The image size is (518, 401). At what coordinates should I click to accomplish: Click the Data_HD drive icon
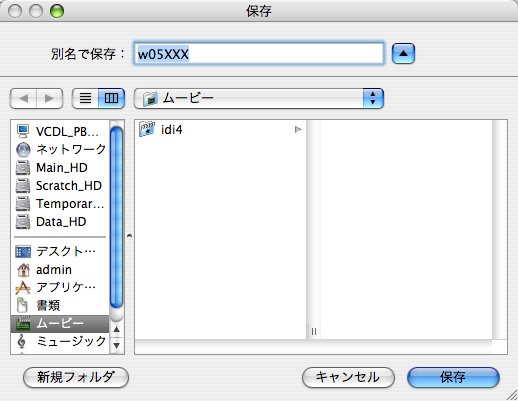point(23,221)
